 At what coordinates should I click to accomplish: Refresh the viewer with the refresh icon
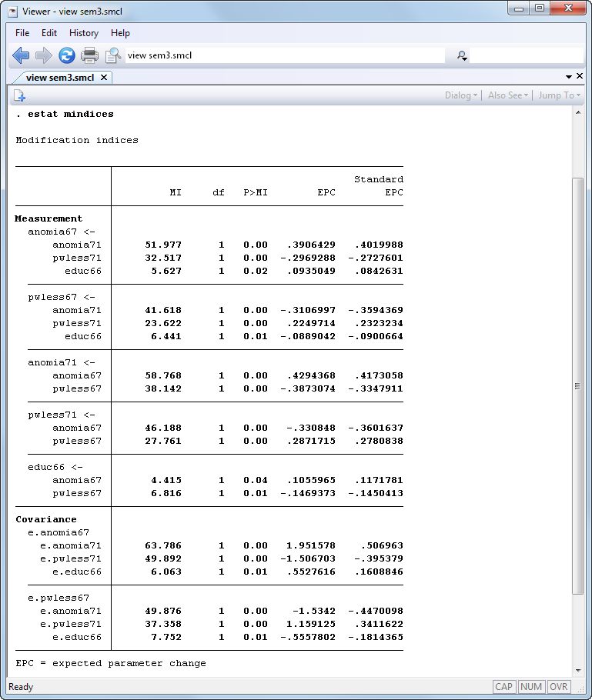[66, 55]
